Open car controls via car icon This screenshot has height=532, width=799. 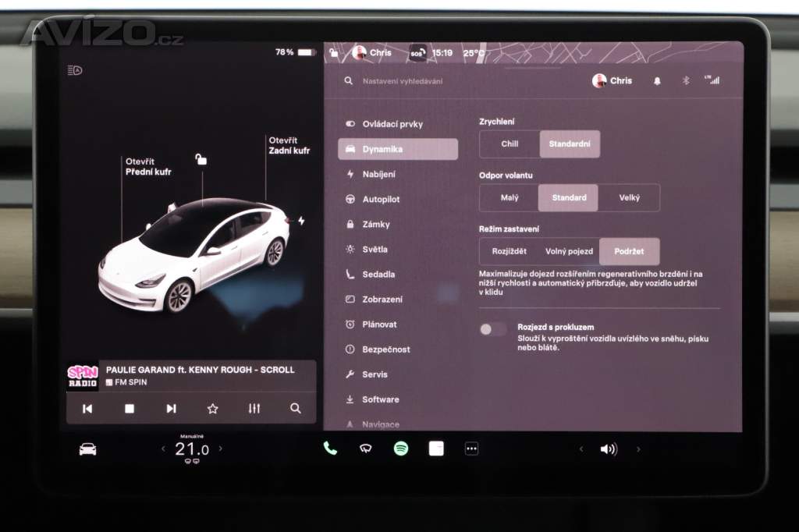pyautogui.click(x=87, y=449)
